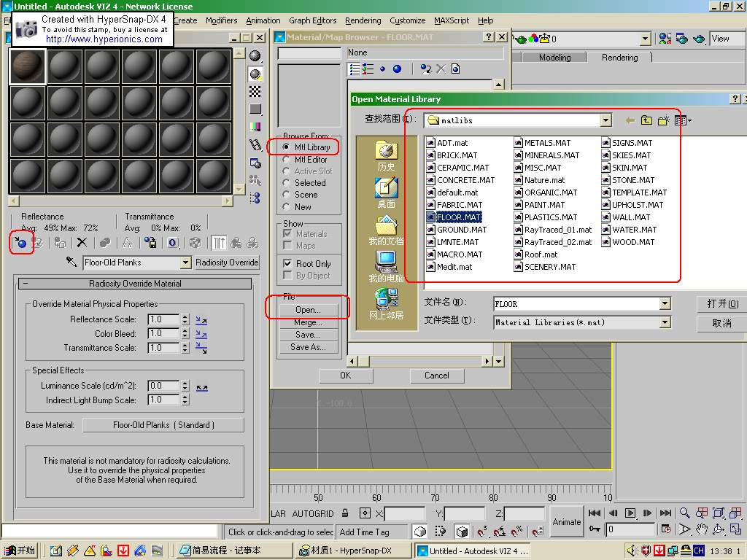Screen dimensions: 747x560
Task: Open the Animation menu
Action: point(263,20)
